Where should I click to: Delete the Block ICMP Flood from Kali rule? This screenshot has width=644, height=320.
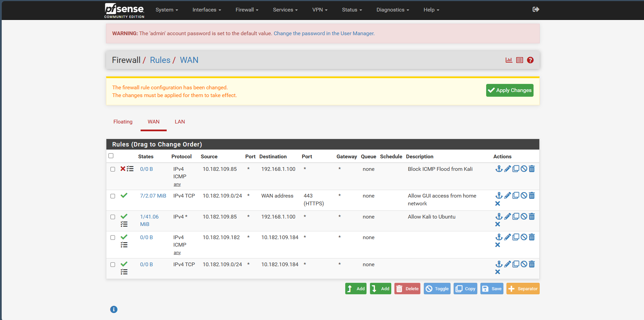532,169
